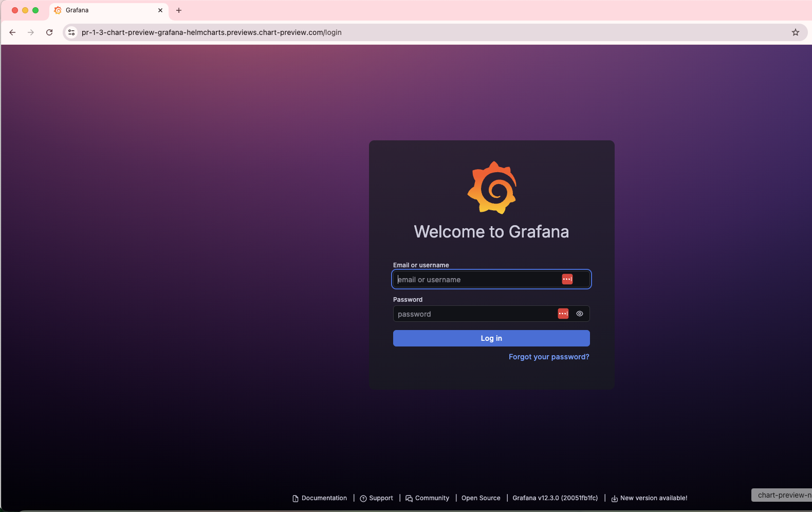Click New version available link
The height and width of the screenshot is (512, 812).
tap(649, 498)
